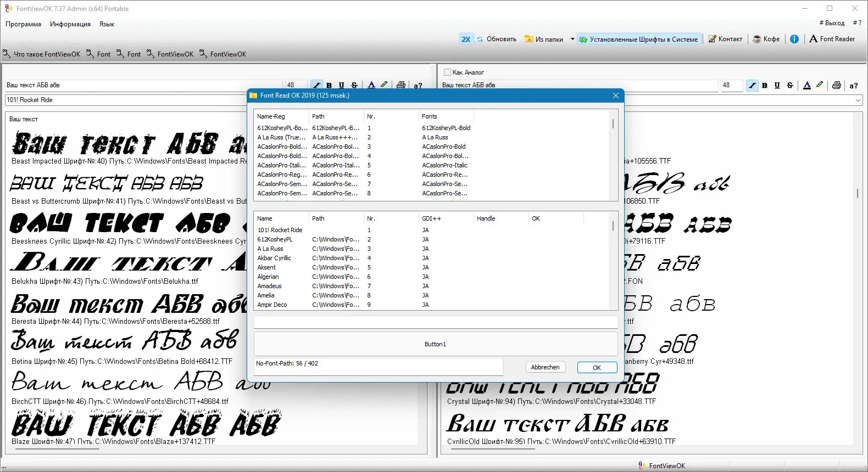Click the a? icon in left pane
The image size is (868, 472).
pos(418,86)
